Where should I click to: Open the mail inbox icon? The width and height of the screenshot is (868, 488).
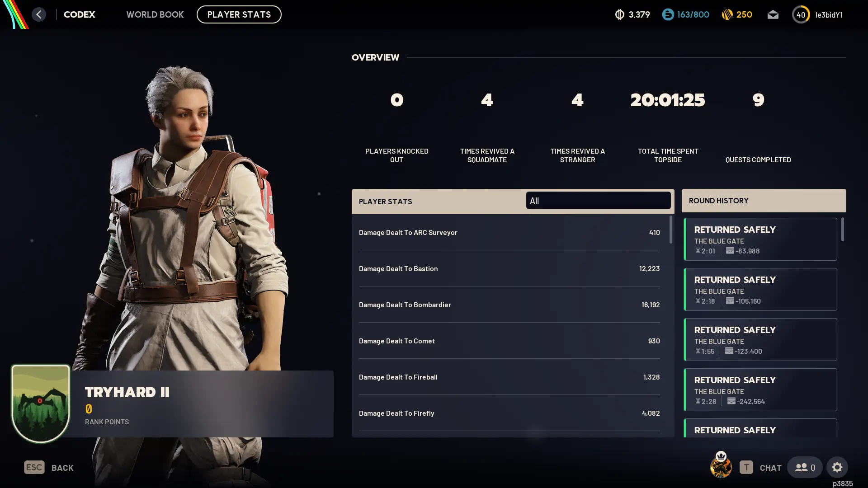(x=773, y=14)
